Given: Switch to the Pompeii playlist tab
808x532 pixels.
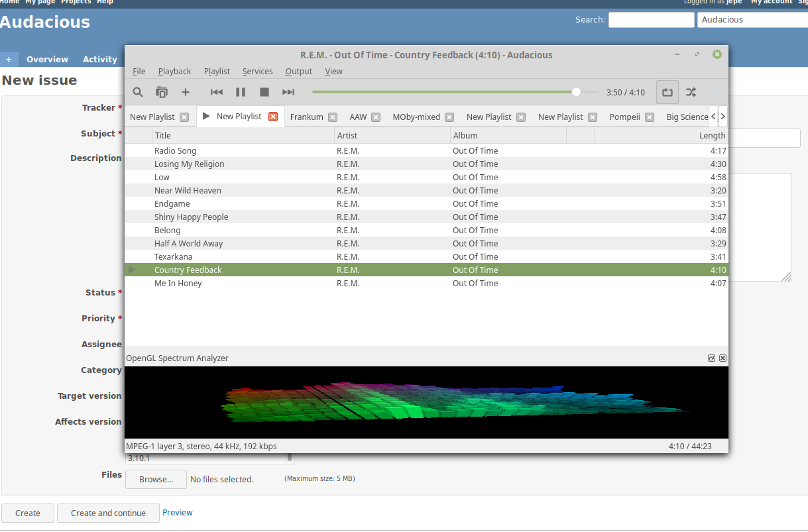Looking at the screenshot, I should [x=625, y=117].
